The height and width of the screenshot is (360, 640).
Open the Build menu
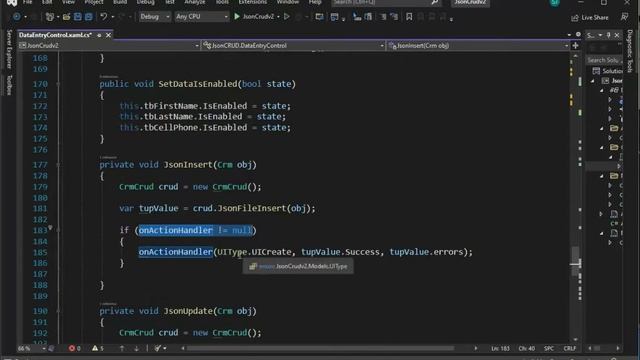click(x=120, y=2)
